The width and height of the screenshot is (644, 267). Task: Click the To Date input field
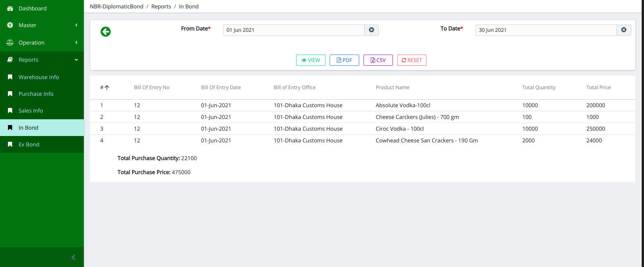[x=546, y=30]
